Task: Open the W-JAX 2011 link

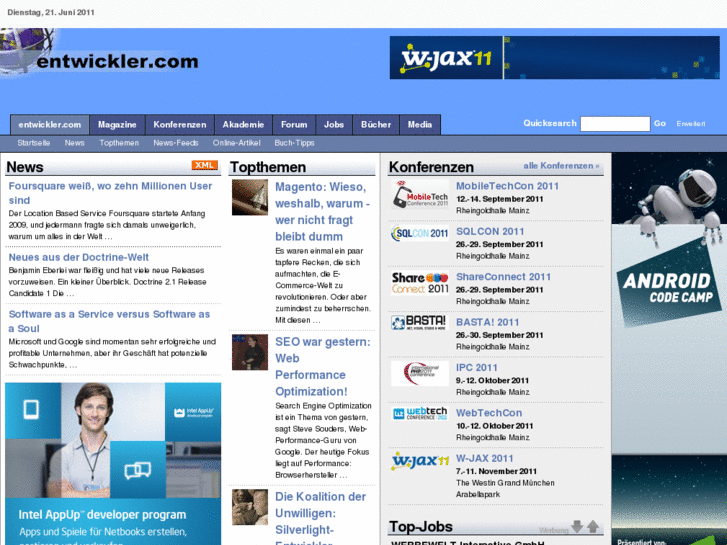Action: 485,459
